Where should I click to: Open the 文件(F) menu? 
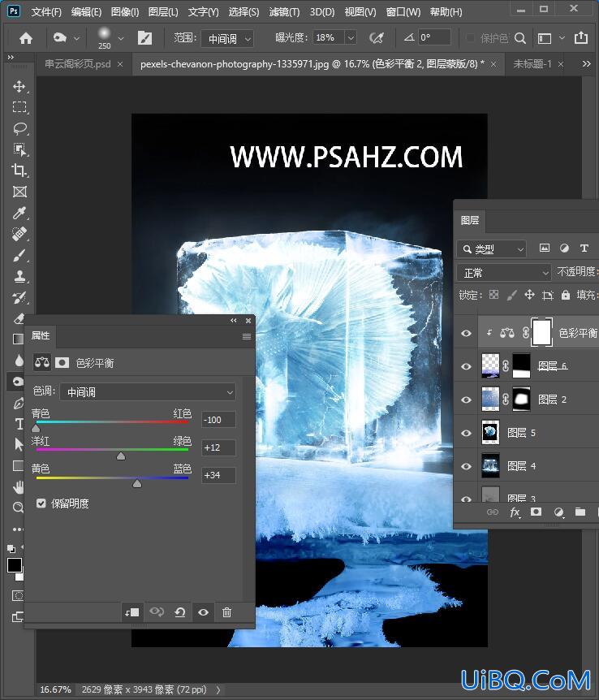point(46,11)
